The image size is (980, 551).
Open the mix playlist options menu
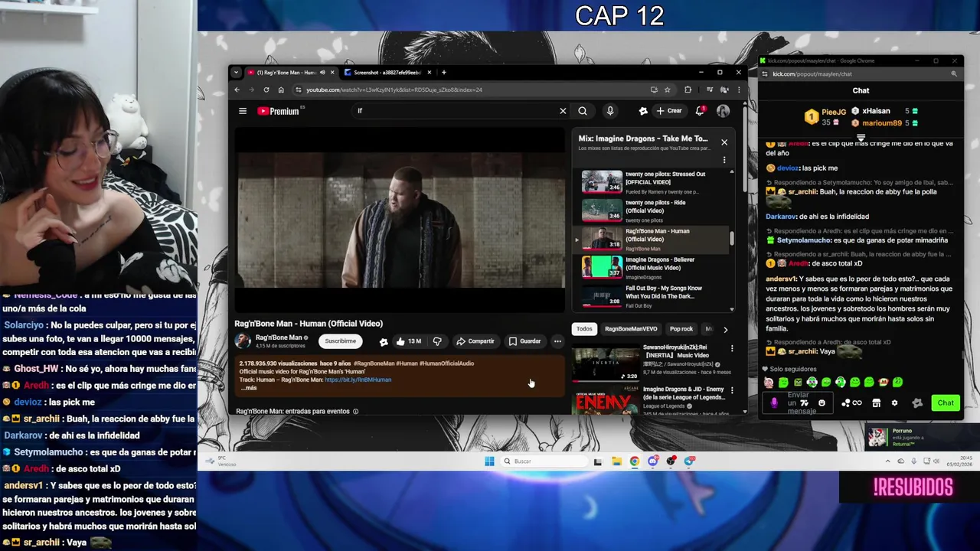pos(724,160)
